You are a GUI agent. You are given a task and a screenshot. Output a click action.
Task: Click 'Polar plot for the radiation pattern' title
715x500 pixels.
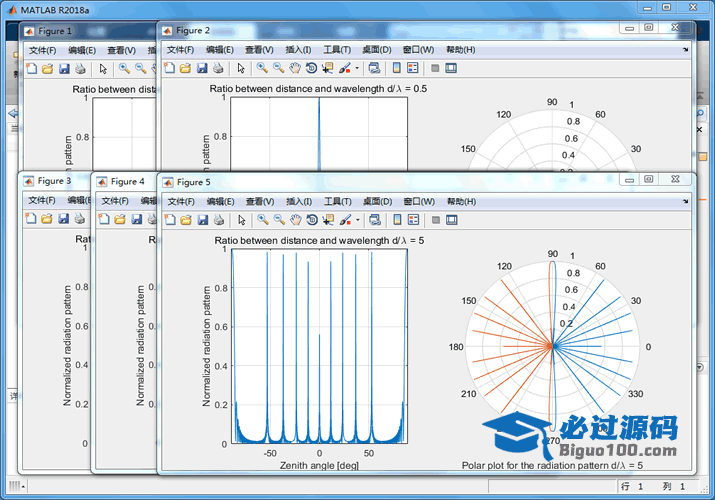coord(552,465)
